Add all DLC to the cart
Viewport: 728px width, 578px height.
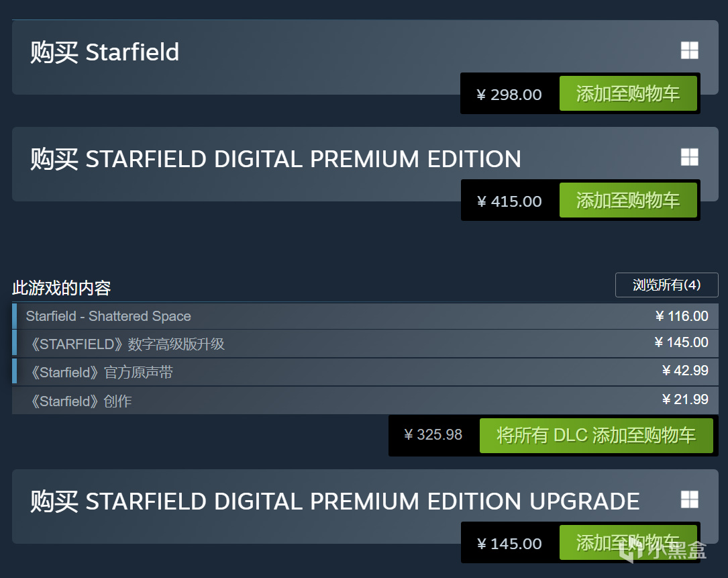596,436
